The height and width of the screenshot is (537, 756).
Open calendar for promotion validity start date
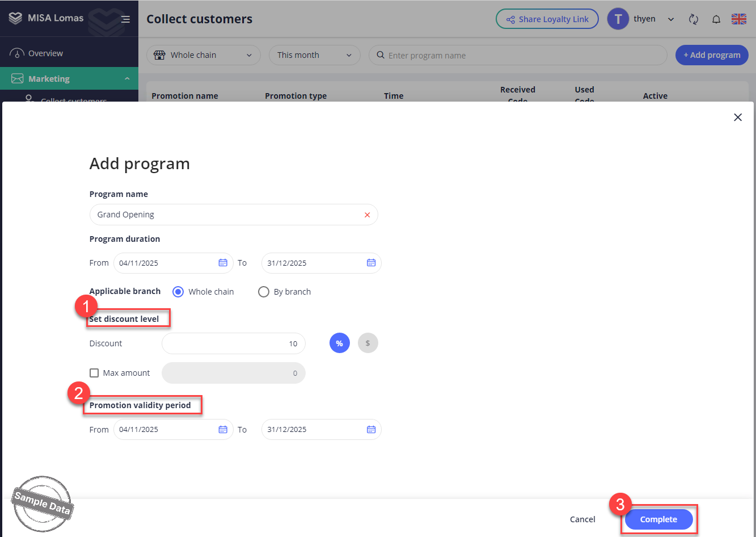click(223, 430)
